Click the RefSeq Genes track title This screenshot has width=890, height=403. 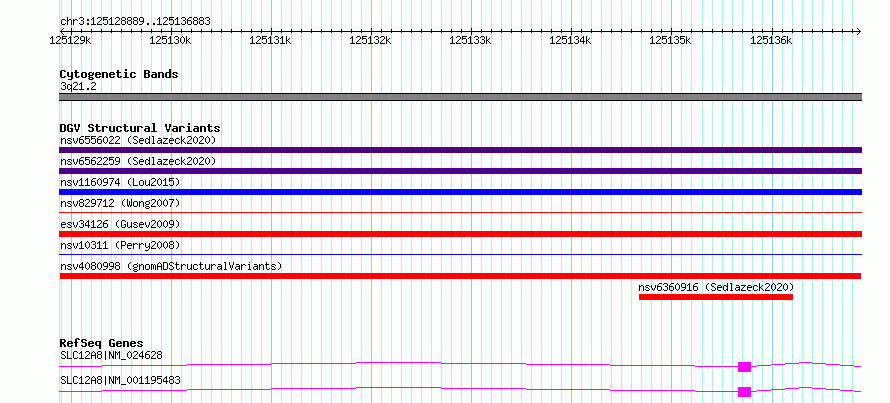pos(102,343)
